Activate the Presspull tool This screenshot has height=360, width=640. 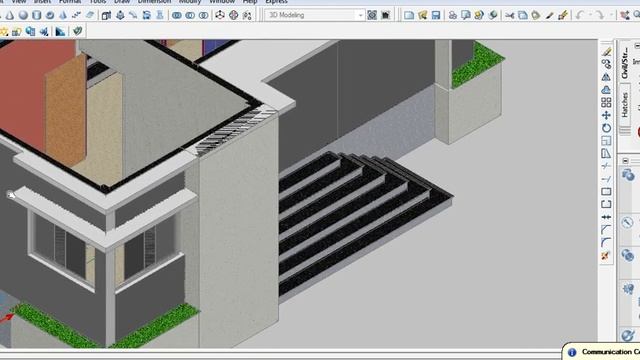click(x=120, y=16)
